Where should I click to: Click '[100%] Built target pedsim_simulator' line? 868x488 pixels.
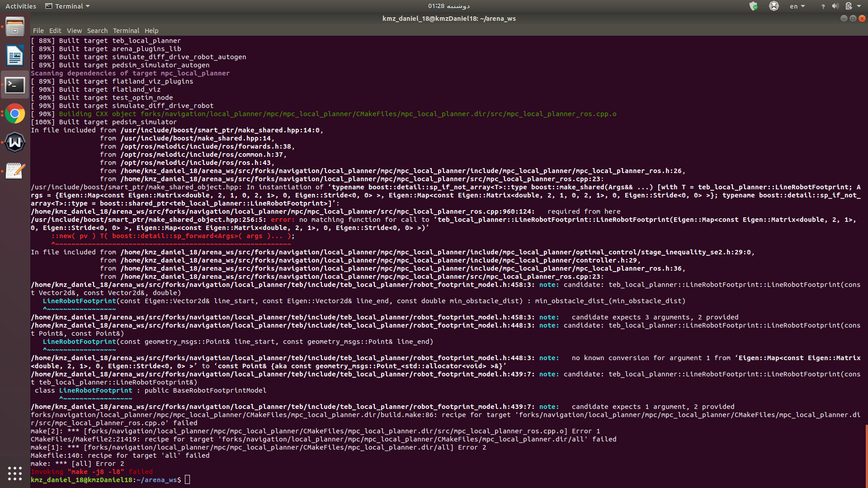click(x=104, y=122)
